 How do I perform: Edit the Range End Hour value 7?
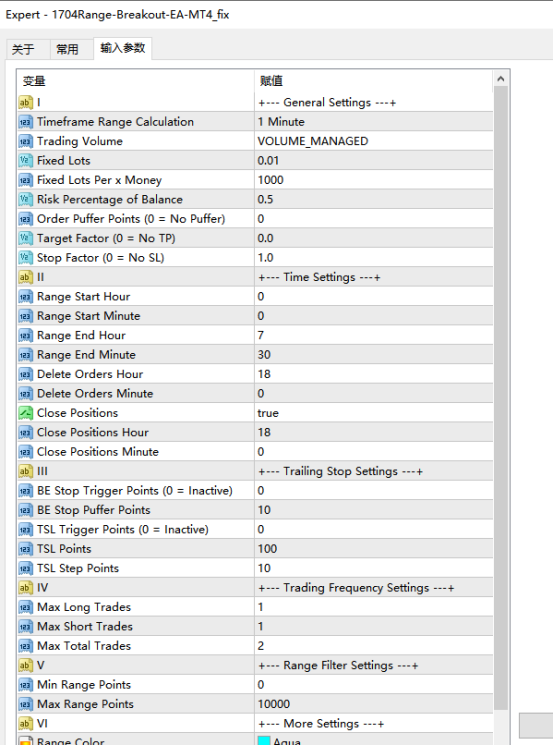point(373,335)
